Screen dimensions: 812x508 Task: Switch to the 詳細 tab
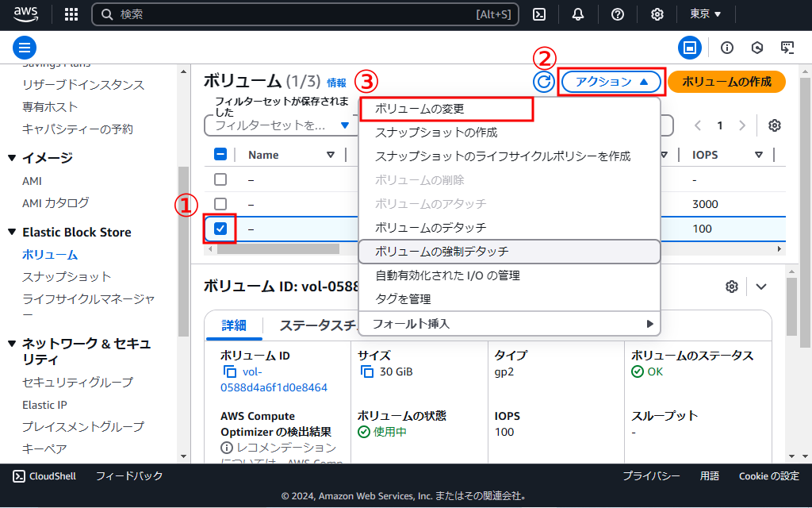[x=234, y=325]
